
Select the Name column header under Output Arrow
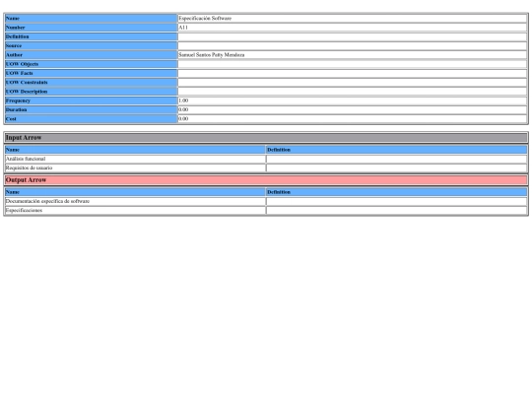[135, 192]
